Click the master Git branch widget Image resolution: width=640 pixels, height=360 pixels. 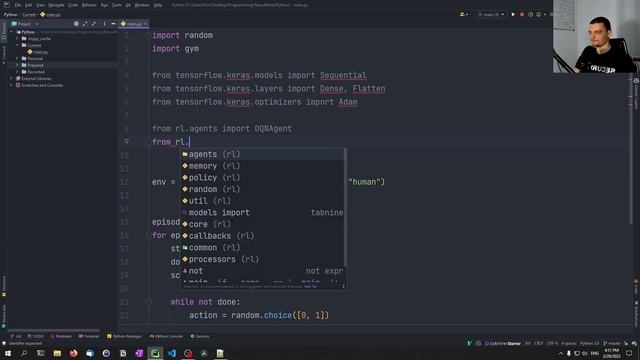point(612,343)
